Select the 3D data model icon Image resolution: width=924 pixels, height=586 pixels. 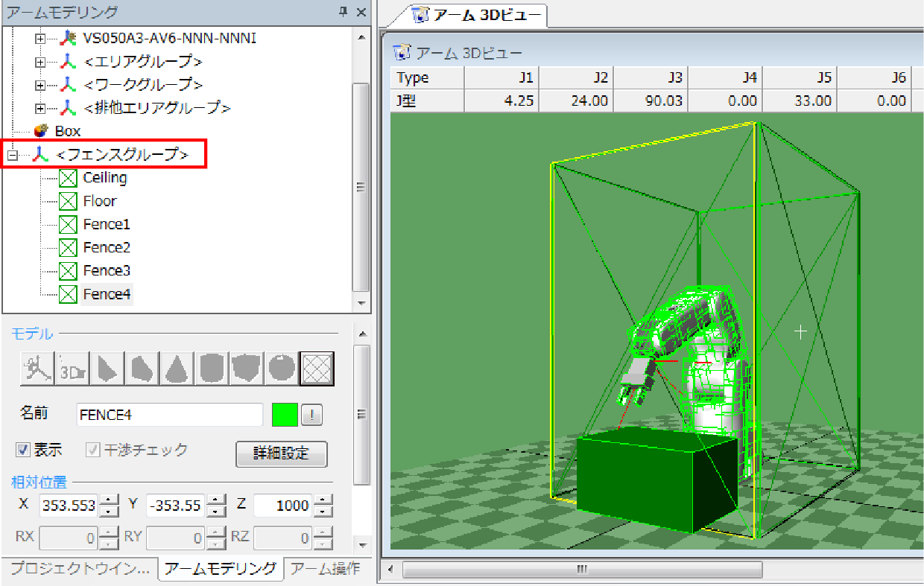(x=72, y=369)
